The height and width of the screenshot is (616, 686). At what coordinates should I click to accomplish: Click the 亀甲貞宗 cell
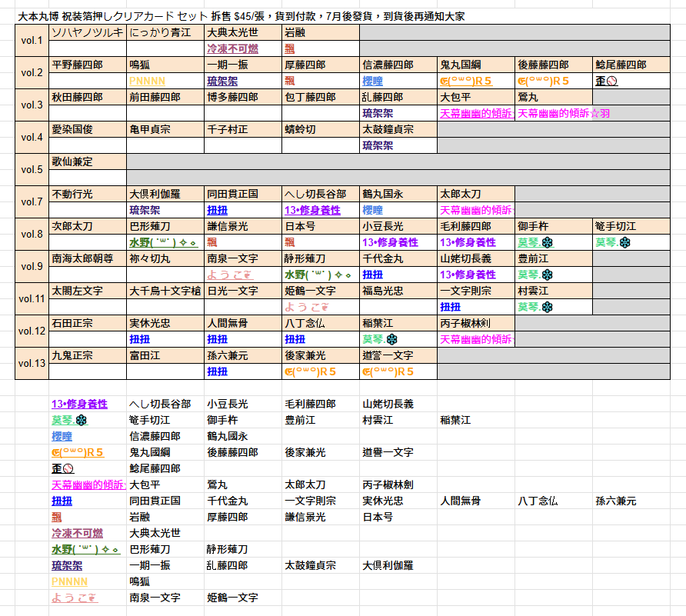coord(165,129)
